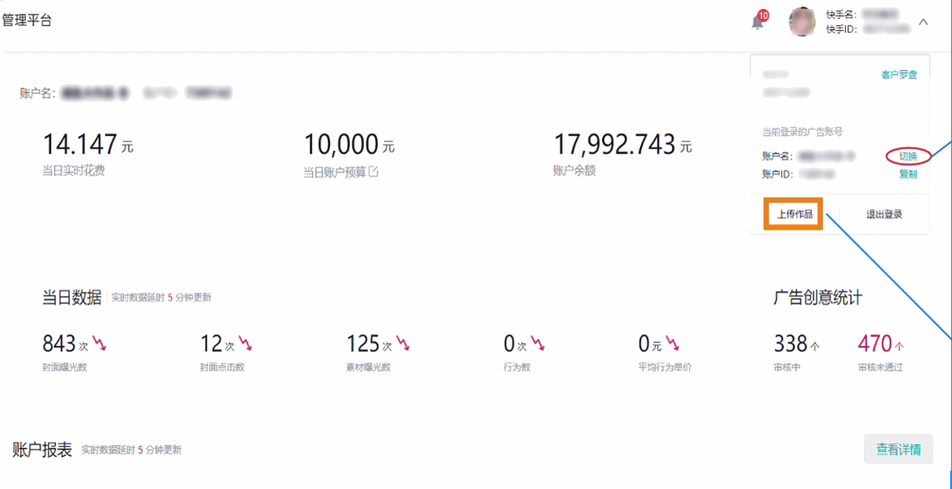Collapse the account menu with the chevron
Image resolution: width=952 pixels, height=489 pixels.
pyautogui.click(x=923, y=22)
